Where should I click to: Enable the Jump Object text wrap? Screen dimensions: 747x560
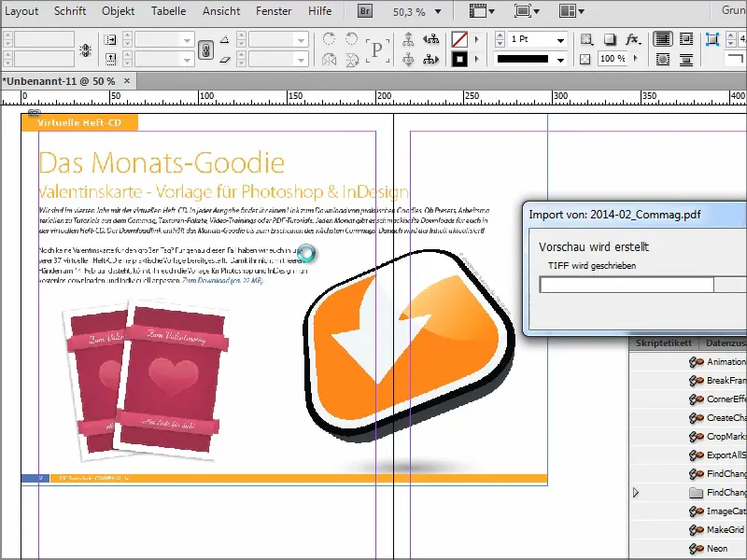pyautogui.click(x=686, y=60)
